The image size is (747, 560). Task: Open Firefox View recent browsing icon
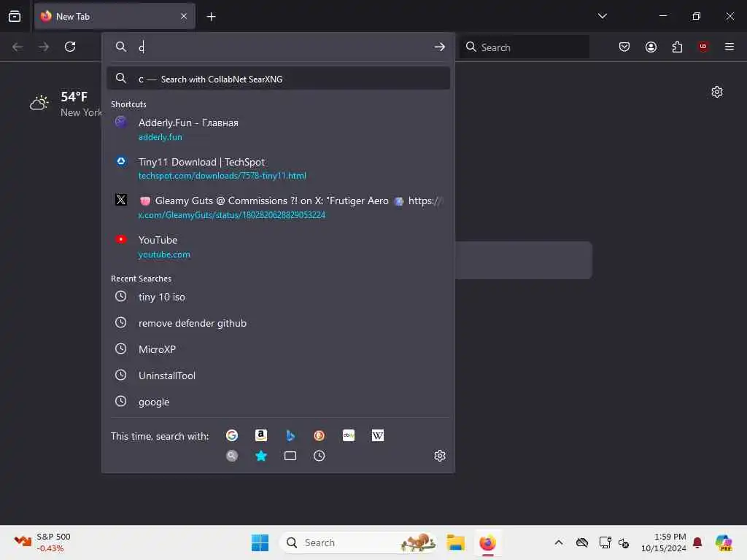[15, 16]
